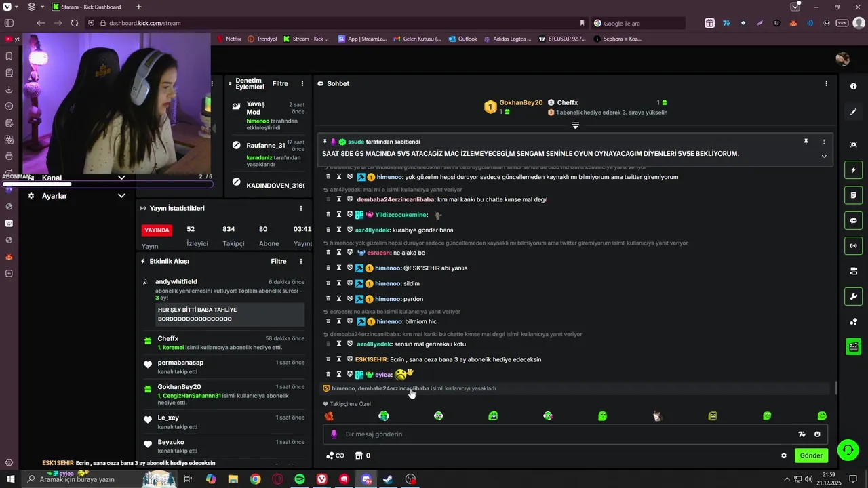Click username GokhanBey20 in leaderboard

pos(521,103)
